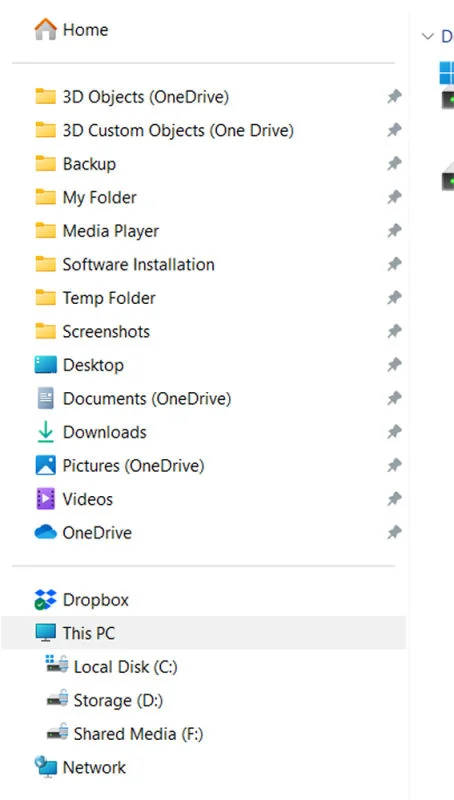Open the OneDrive label

(97, 533)
